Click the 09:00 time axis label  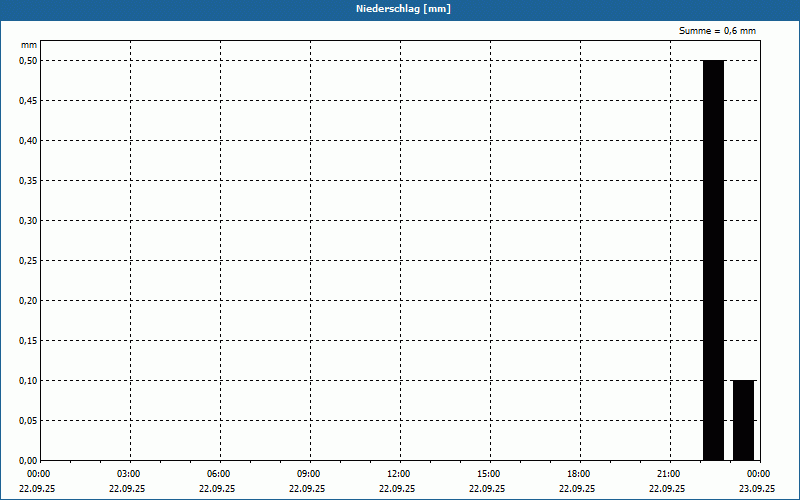coord(308,474)
